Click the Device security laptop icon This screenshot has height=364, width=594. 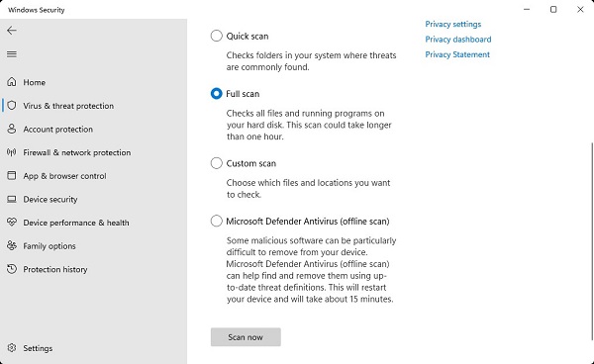coord(12,199)
